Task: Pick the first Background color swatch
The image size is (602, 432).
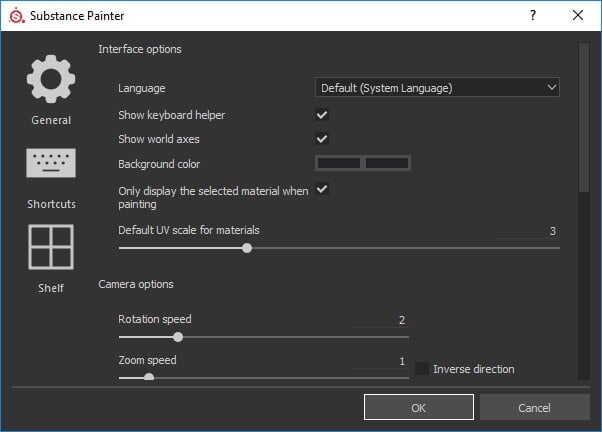Action: pos(339,163)
